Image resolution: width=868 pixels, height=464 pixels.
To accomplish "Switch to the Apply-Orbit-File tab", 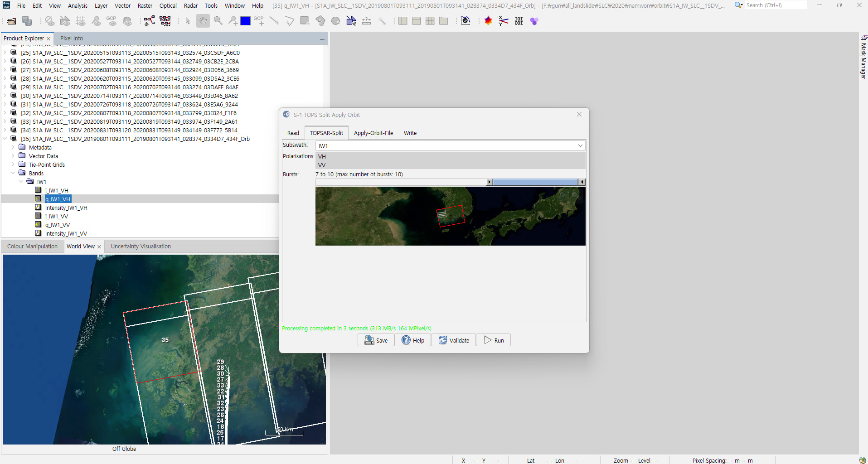I will pos(373,133).
